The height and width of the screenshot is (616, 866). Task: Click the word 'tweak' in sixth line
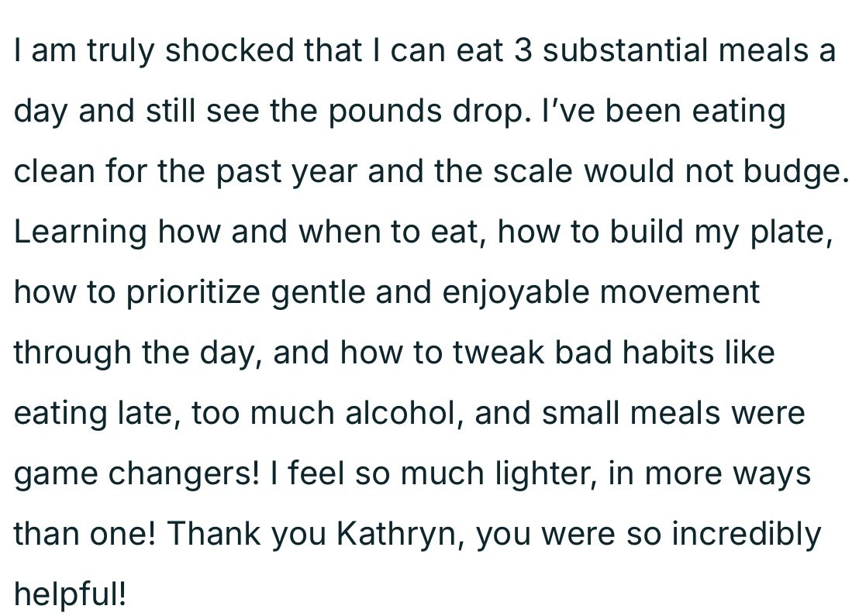point(499,353)
